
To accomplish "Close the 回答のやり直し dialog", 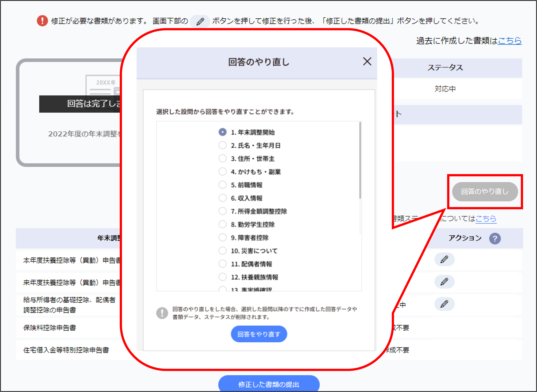I will (x=367, y=61).
